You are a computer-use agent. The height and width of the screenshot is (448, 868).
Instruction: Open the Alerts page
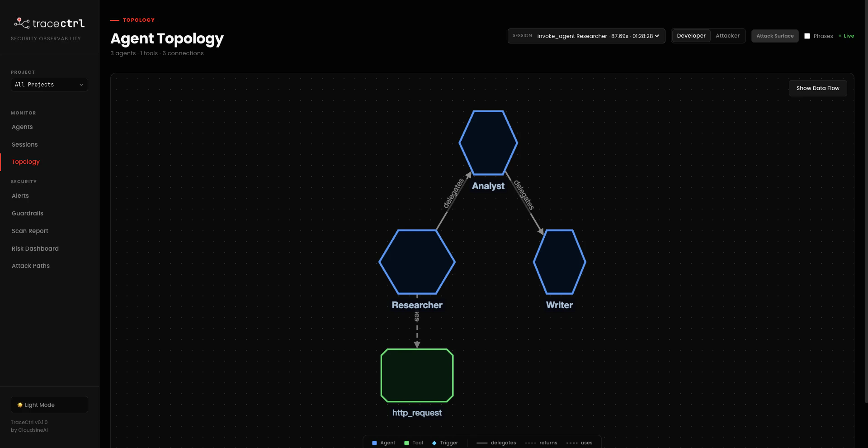coord(20,195)
